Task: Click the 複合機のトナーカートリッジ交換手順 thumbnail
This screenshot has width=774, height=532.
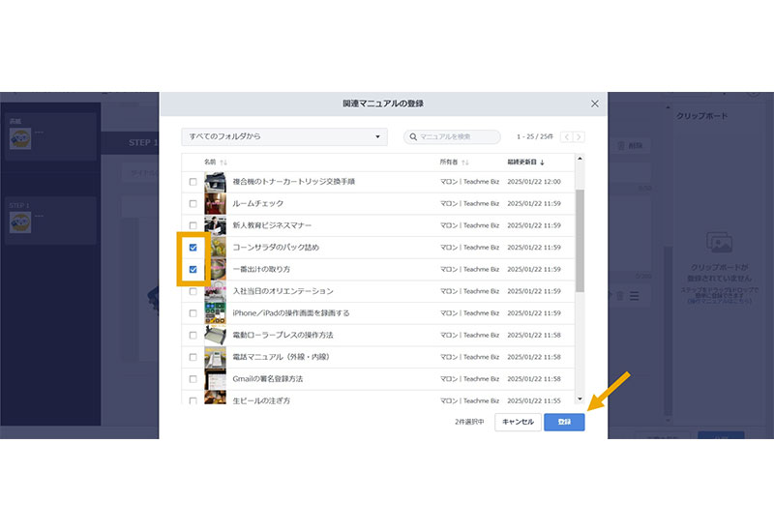Action: [215, 181]
